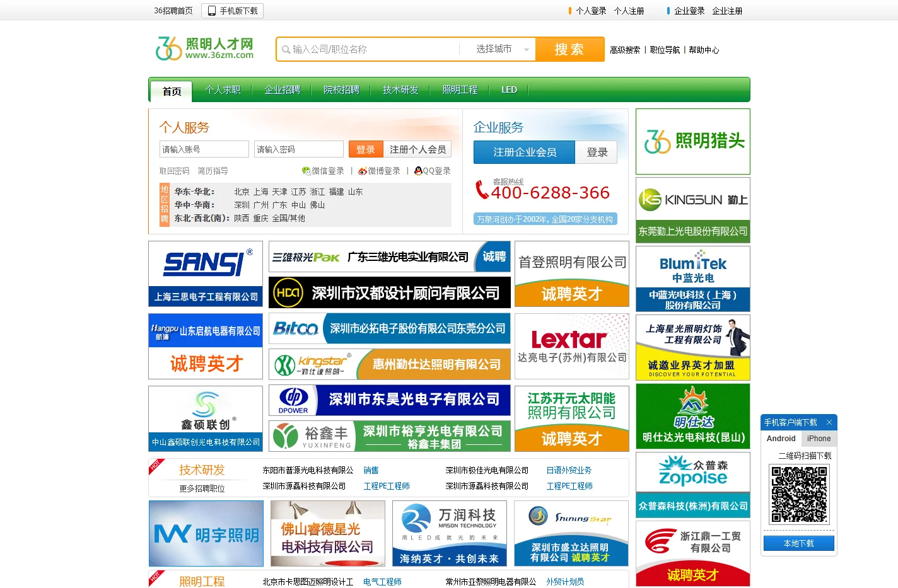Open the Zopoise 众普森 banner
This screenshot has height=588, width=898.
693,485
